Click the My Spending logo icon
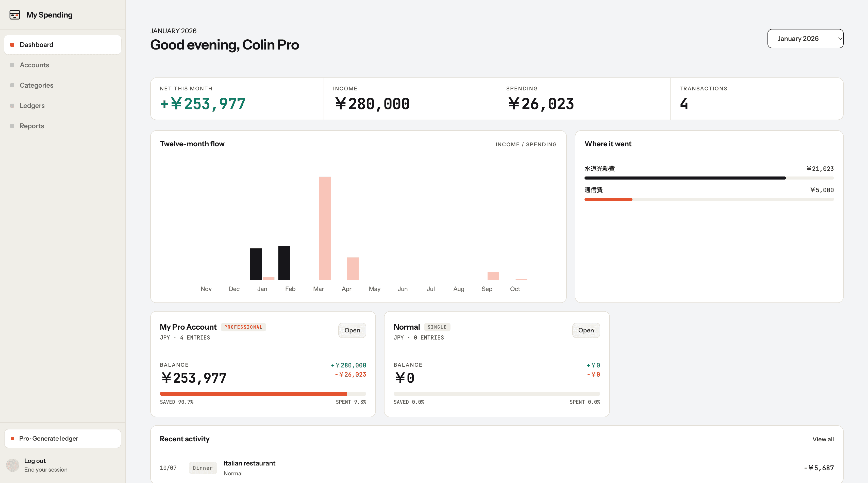Viewport: 868px width, 483px height. (14, 15)
